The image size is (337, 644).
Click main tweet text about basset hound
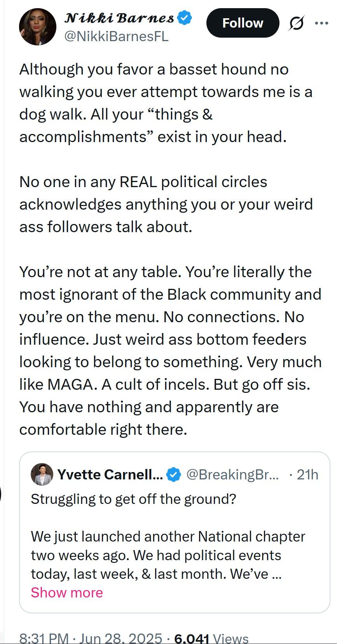click(x=166, y=103)
